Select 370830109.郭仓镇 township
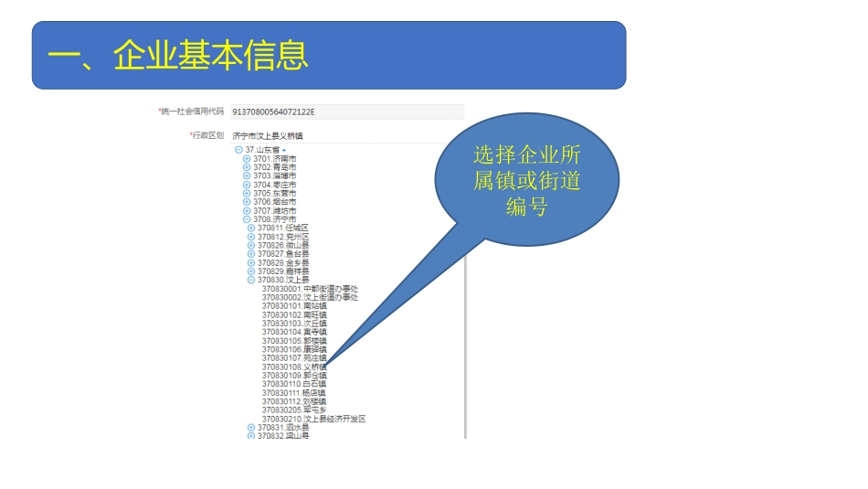Screen dimensions: 868x489 click(294, 376)
